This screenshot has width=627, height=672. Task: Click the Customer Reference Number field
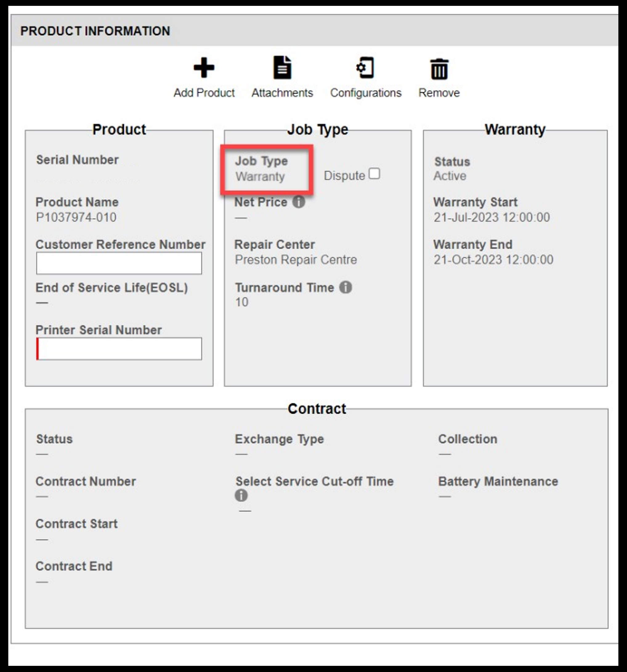(119, 263)
